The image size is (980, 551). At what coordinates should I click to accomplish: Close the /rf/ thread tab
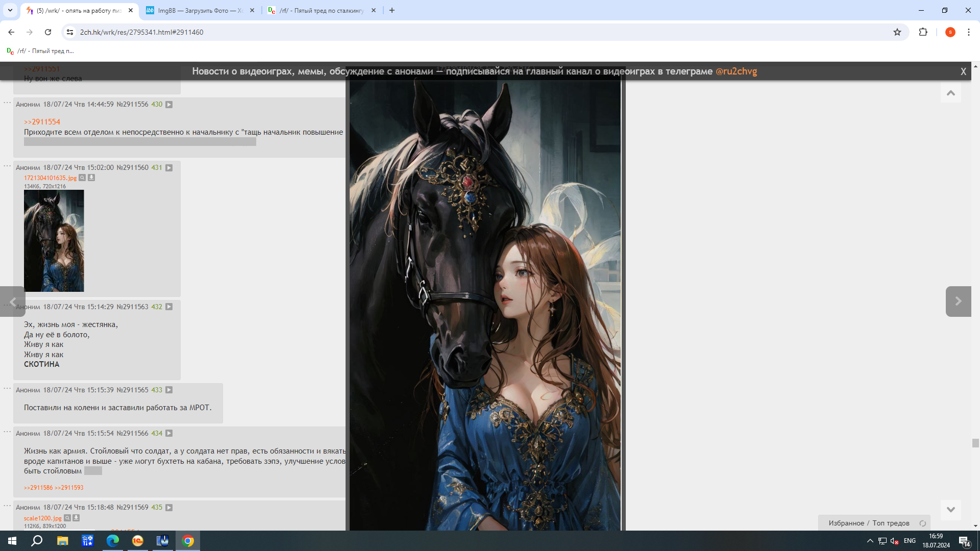(x=374, y=10)
